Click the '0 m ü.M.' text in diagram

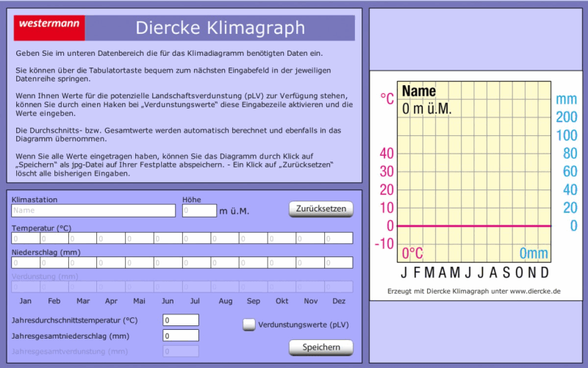[427, 109]
